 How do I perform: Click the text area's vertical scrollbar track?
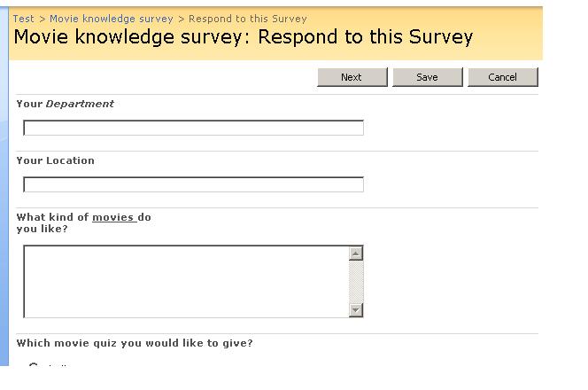click(x=356, y=282)
